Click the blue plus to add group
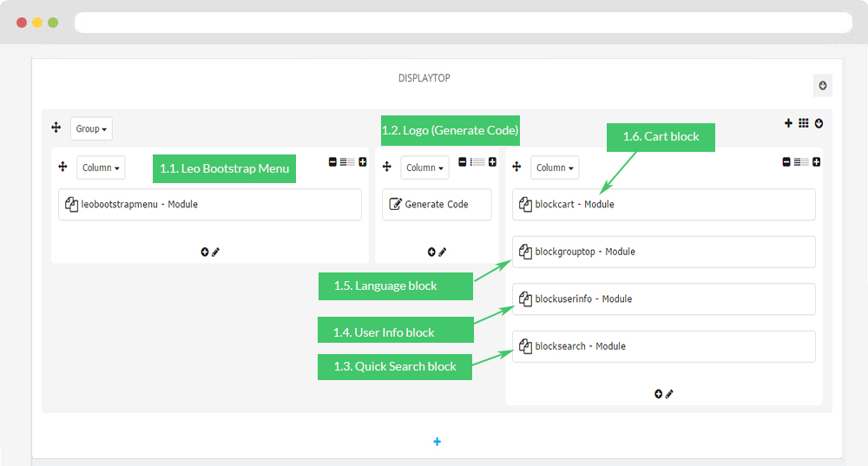868x466 pixels. click(437, 442)
